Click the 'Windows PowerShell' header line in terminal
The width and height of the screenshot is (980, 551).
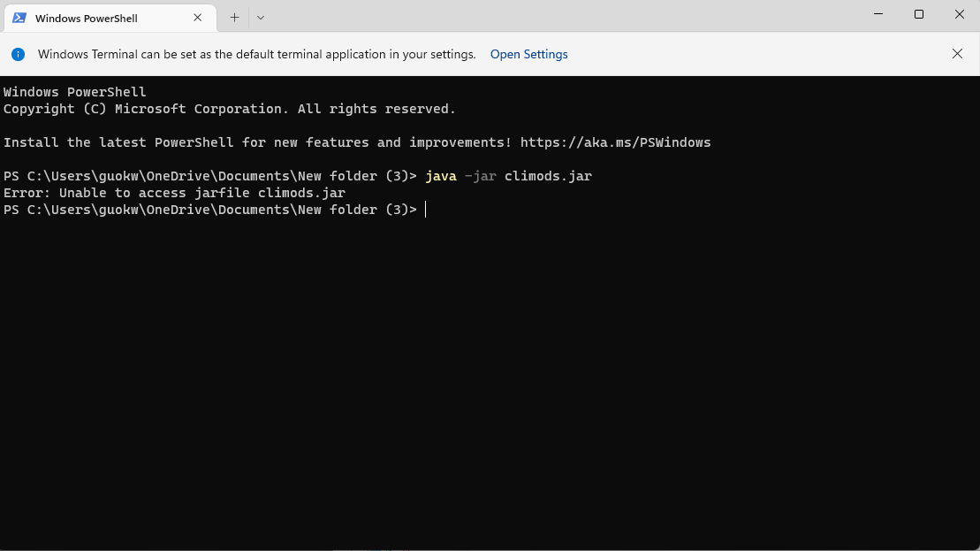[x=74, y=92]
